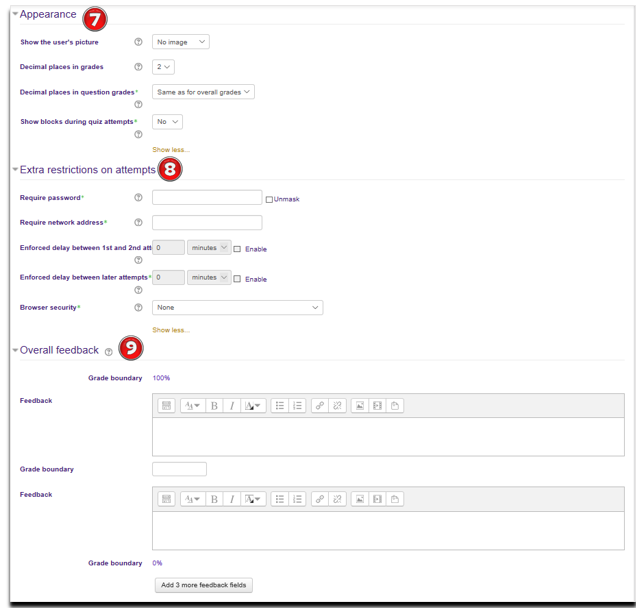Open help icon for Require password

(138, 198)
